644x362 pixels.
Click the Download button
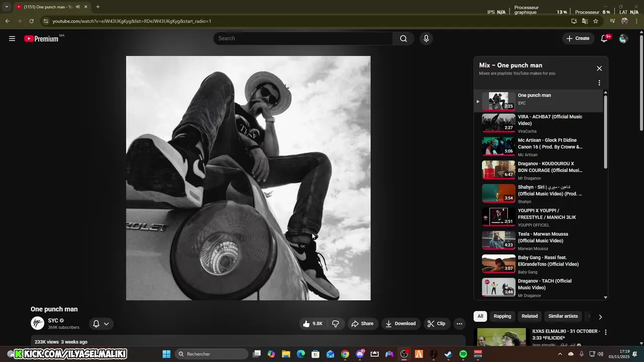pyautogui.click(x=400, y=324)
